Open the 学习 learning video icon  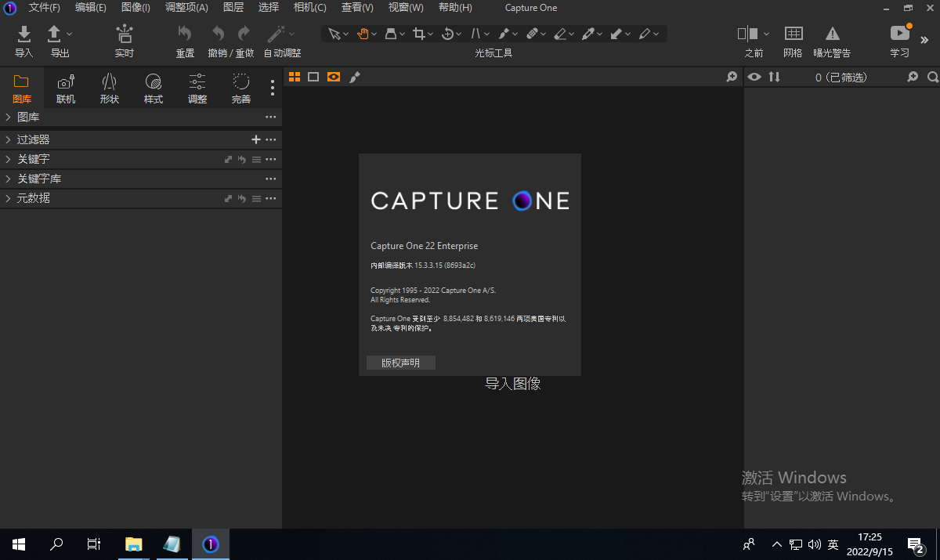(x=900, y=33)
